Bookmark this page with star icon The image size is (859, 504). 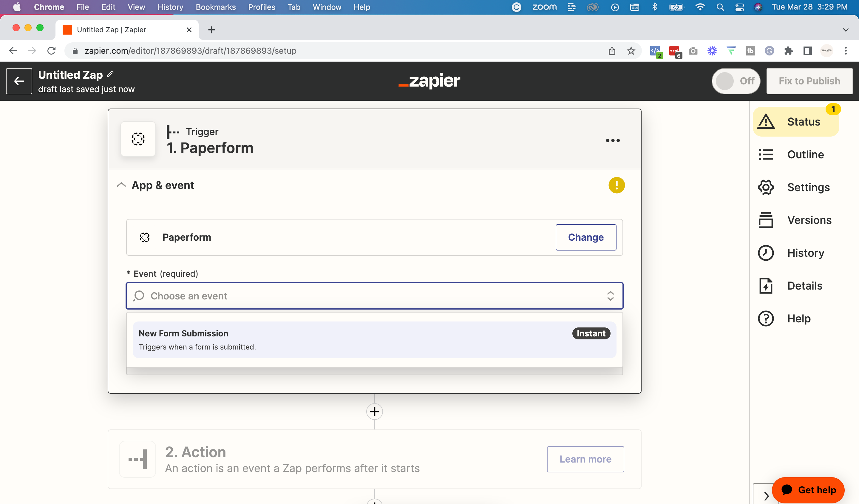point(631,51)
